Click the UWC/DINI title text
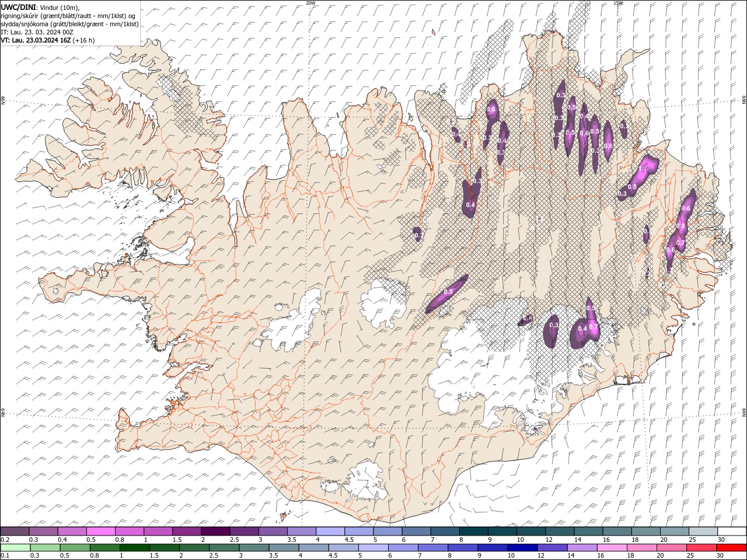 pyautogui.click(x=18, y=6)
